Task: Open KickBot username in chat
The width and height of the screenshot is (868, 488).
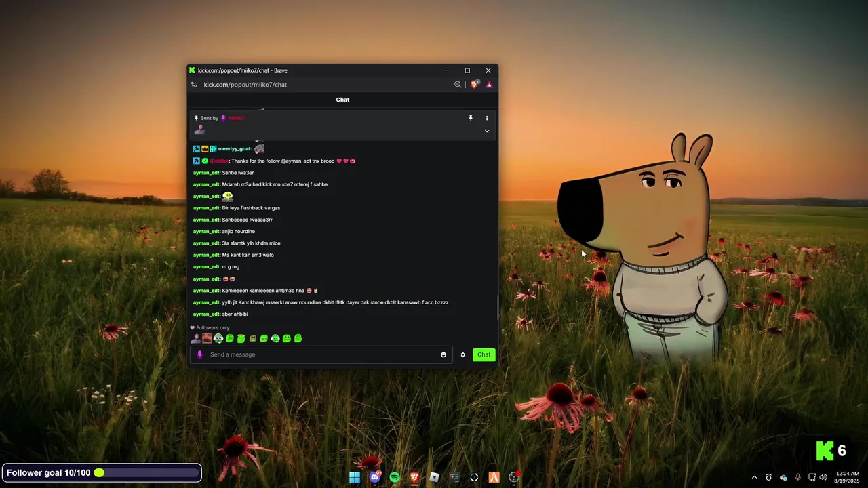Action: pyautogui.click(x=219, y=161)
